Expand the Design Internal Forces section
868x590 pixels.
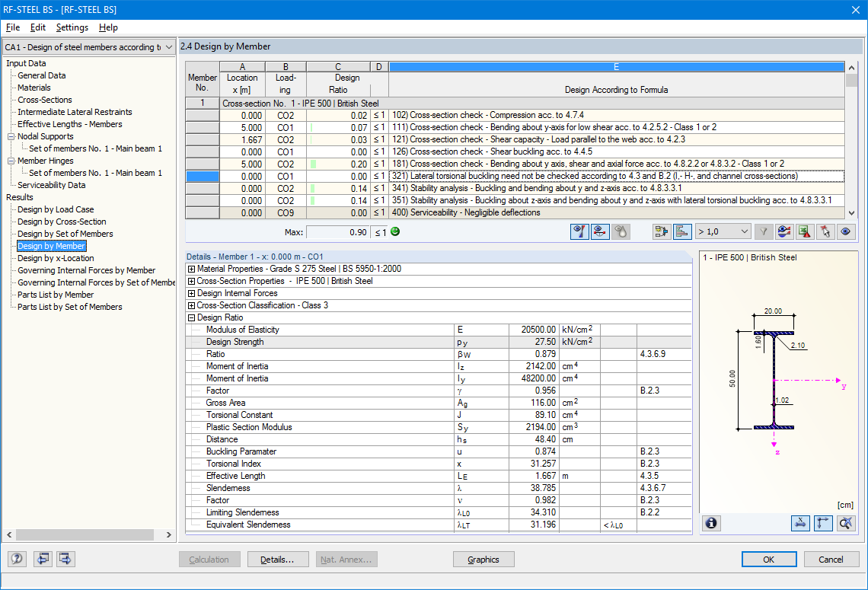(192, 293)
